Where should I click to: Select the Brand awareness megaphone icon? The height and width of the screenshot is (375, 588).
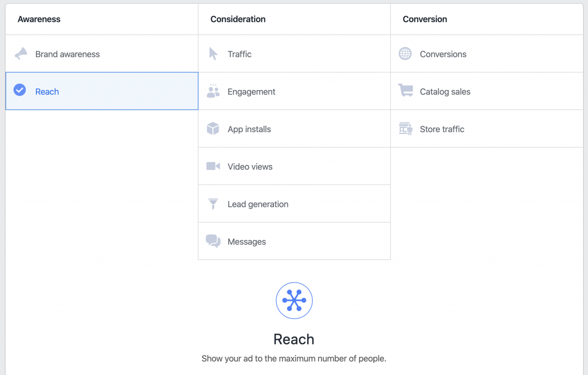click(21, 54)
